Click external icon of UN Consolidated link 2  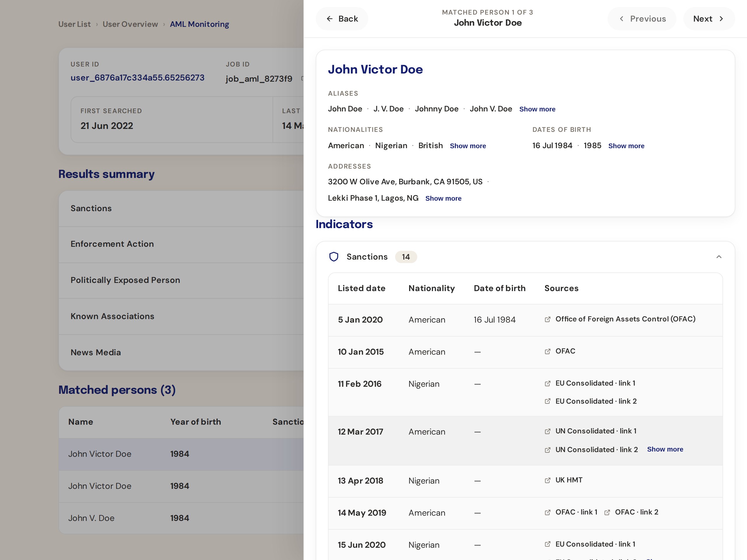(547, 450)
